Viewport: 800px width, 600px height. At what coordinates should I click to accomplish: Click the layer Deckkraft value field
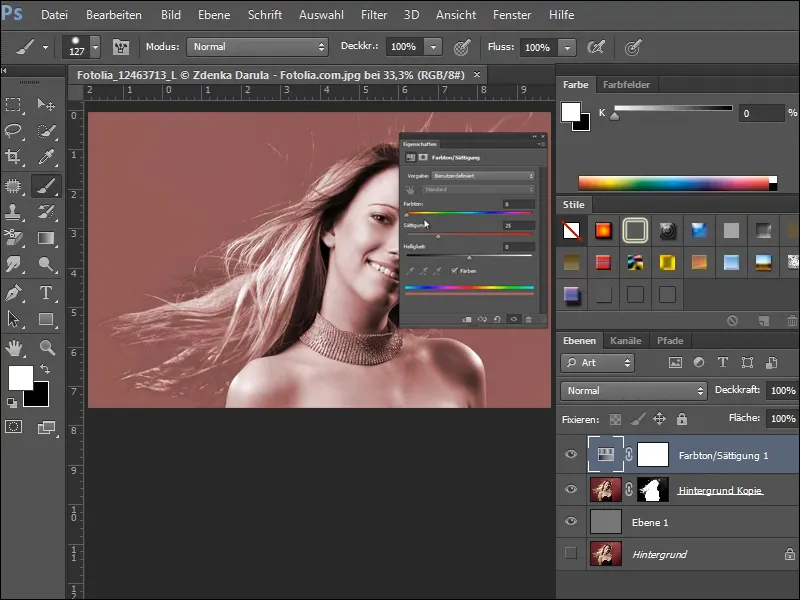[x=782, y=391]
